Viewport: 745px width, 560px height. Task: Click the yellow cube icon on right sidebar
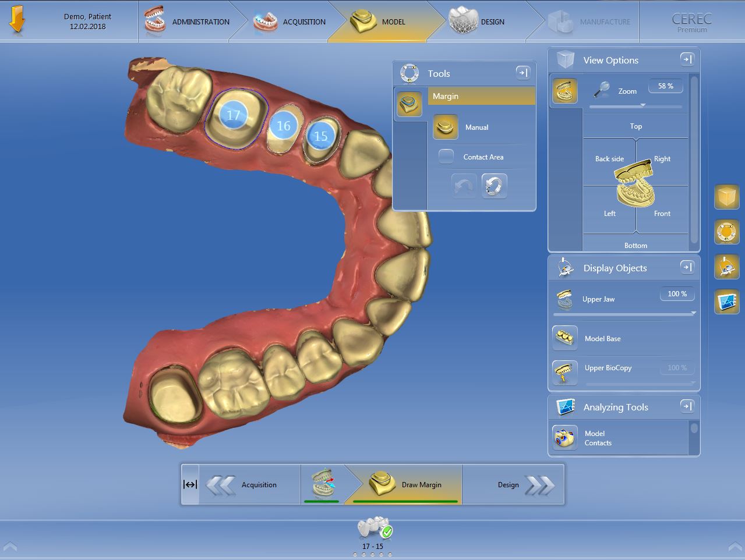click(x=726, y=197)
